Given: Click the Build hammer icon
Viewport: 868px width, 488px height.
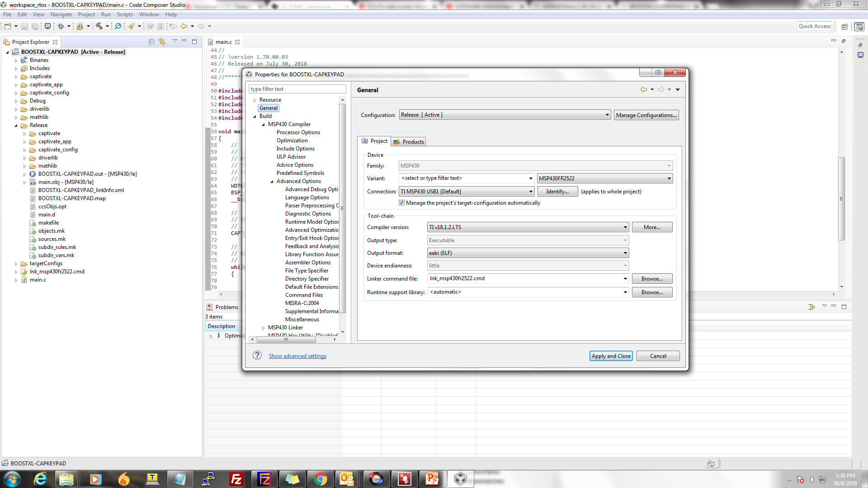Looking at the screenshot, I should 99,26.
